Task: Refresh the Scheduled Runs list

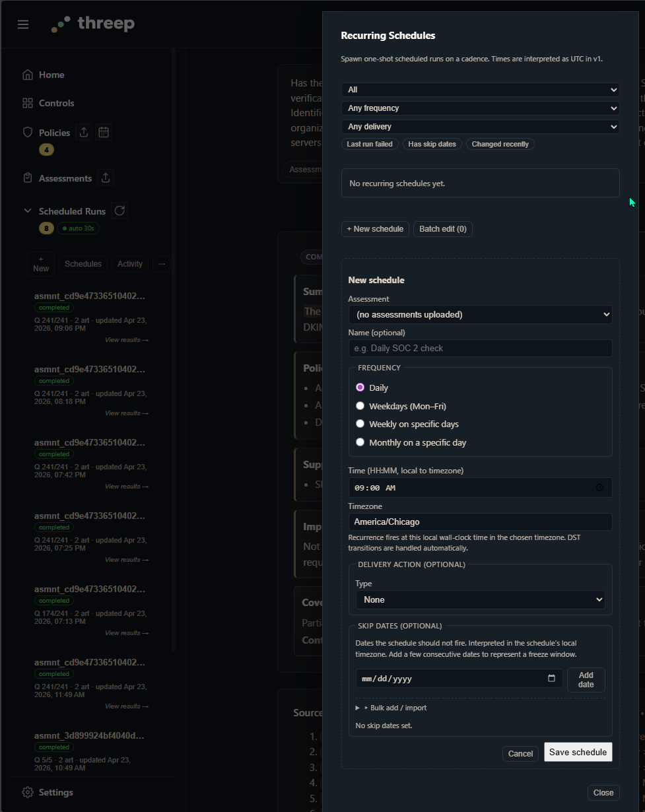Action: point(119,211)
